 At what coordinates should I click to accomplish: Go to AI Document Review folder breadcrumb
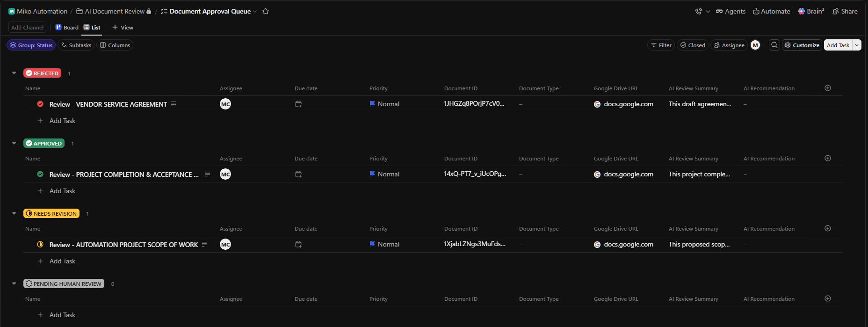coord(115,11)
